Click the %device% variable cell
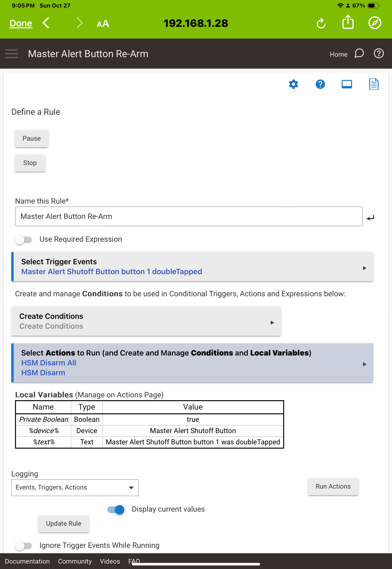Screen dimensions: 392x569 click(43, 431)
